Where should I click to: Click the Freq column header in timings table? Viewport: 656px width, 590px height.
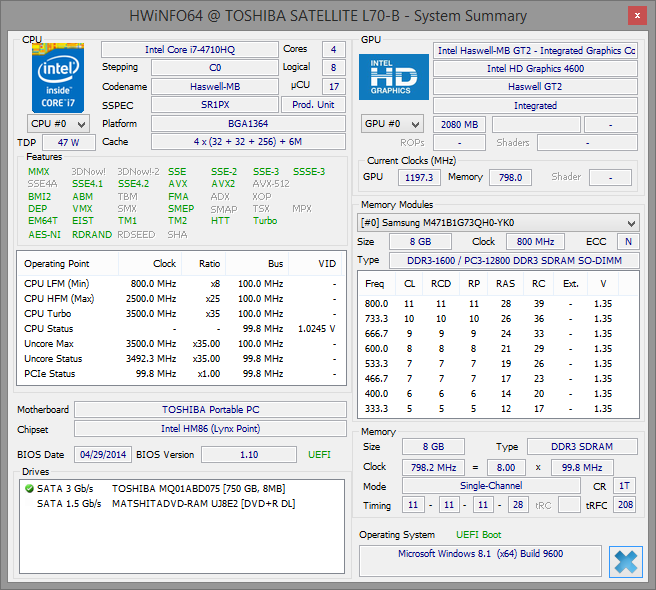tap(375, 284)
